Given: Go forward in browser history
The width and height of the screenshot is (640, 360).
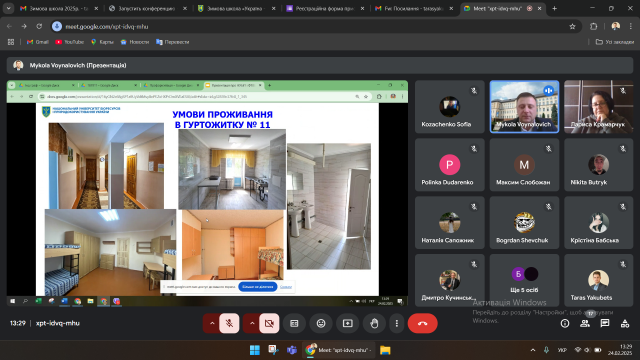Looking at the screenshot, I should click(24, 27).
